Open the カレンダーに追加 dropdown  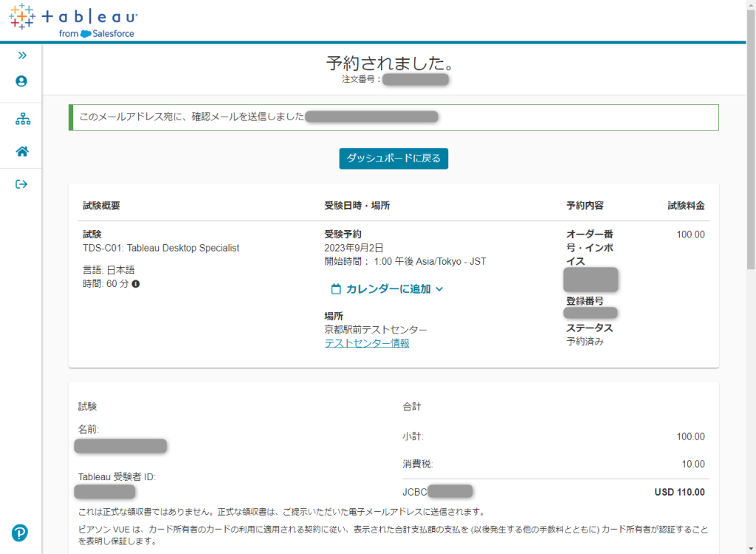coord(387,289)
